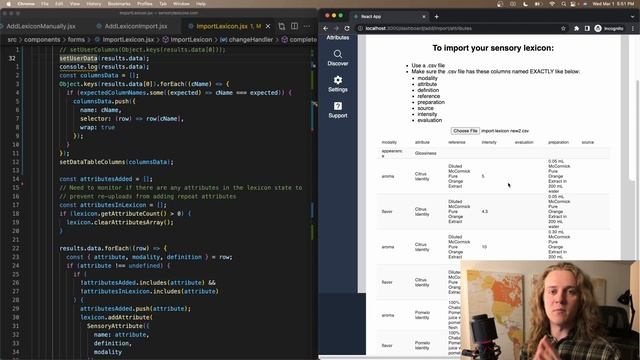
Task: Open a new browser tab with plus
Action: tap(436, 17)
